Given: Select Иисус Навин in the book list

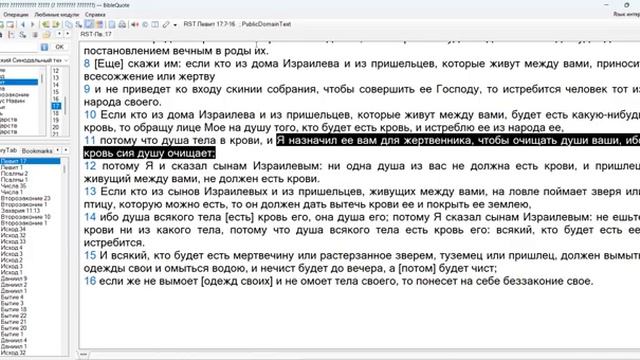Looking at the screenshot, I should [x=13, y=100].
